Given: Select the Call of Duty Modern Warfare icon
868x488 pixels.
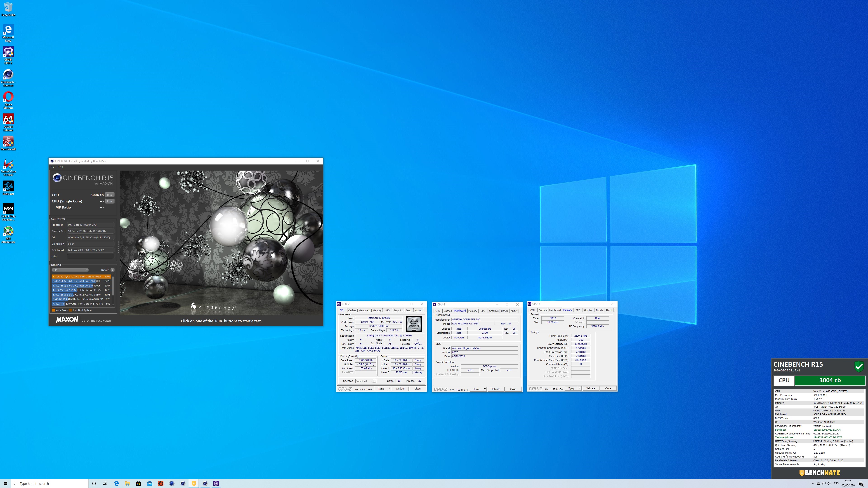Looking at the screenshot, I should (8, 212).
